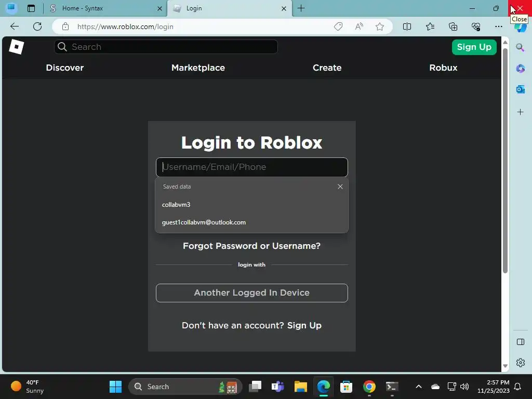Open Google Chrome from taskbar
This screenshot has height=399, width=532.
click(369, 387)
